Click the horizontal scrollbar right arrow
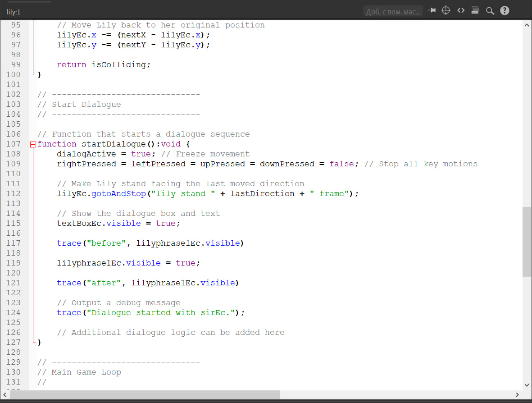 (517, 394)
